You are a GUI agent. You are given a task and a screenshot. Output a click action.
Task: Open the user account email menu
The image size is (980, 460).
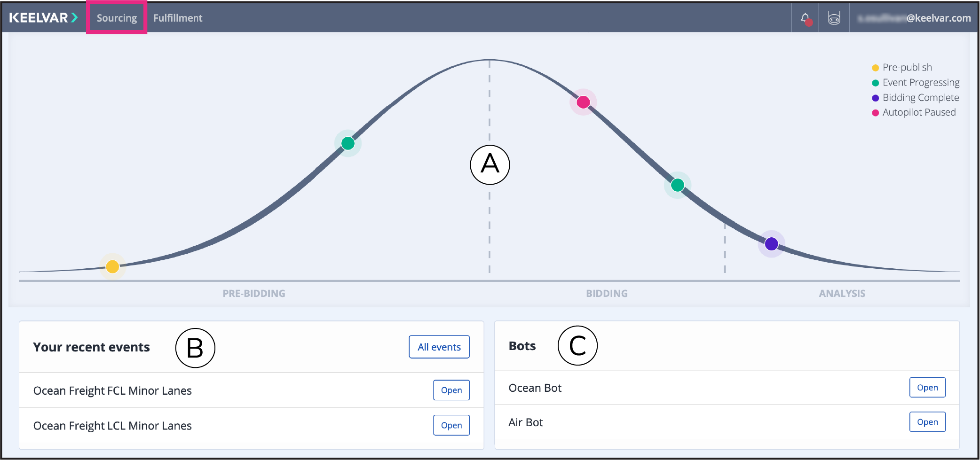[x=914, y=18]
